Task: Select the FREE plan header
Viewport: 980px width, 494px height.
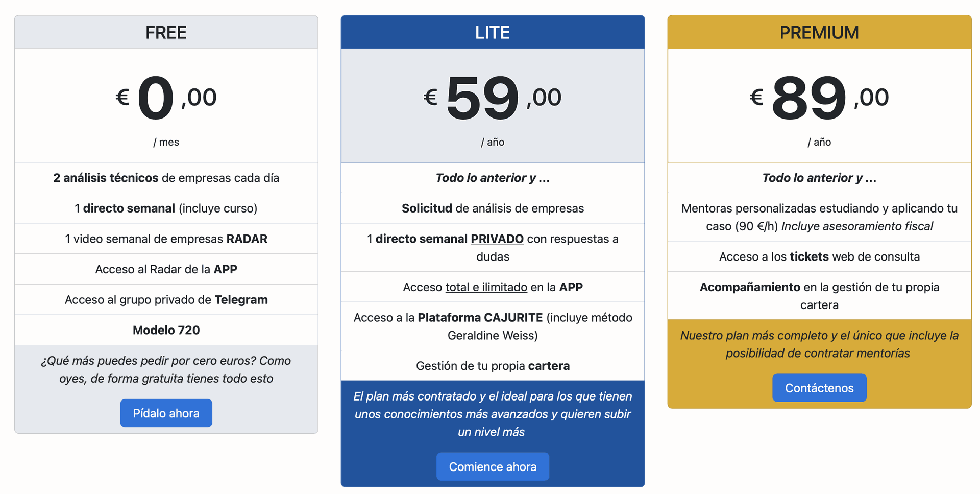Action: tap(166, 32)
